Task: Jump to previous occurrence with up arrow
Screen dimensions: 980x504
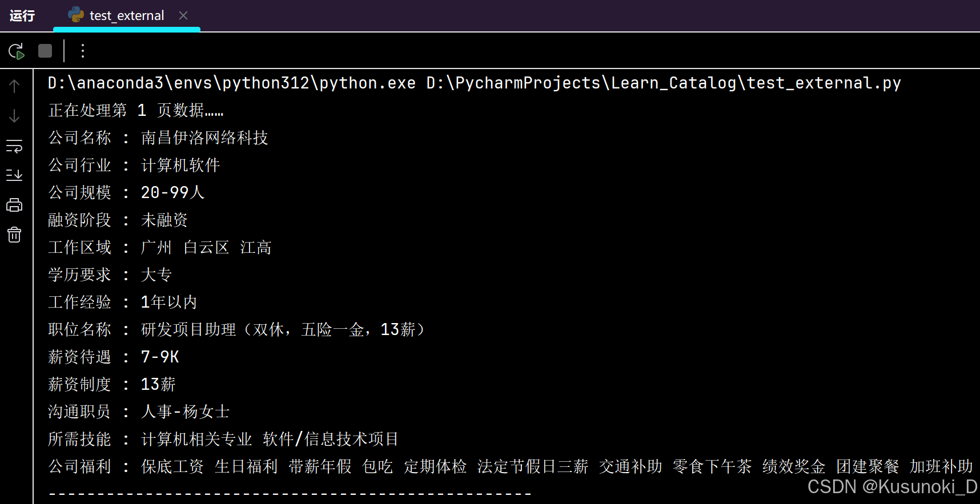Action: (x=14, y=85)
